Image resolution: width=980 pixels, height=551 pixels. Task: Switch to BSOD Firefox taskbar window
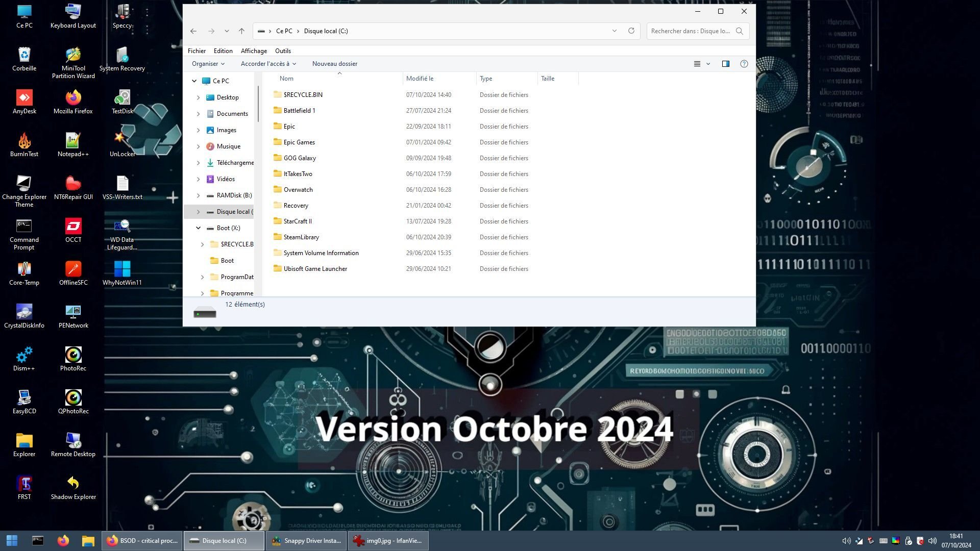[142, 541]
